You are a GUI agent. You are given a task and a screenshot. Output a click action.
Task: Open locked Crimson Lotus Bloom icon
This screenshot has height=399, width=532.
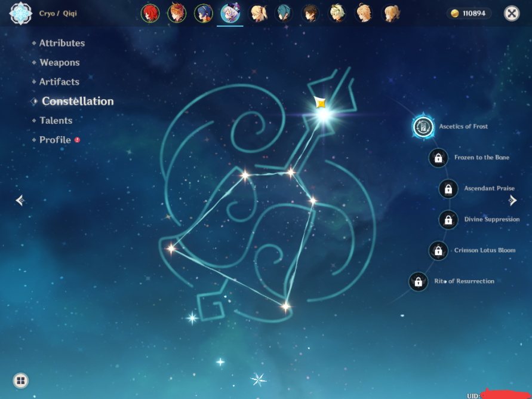tap(438, 251)
